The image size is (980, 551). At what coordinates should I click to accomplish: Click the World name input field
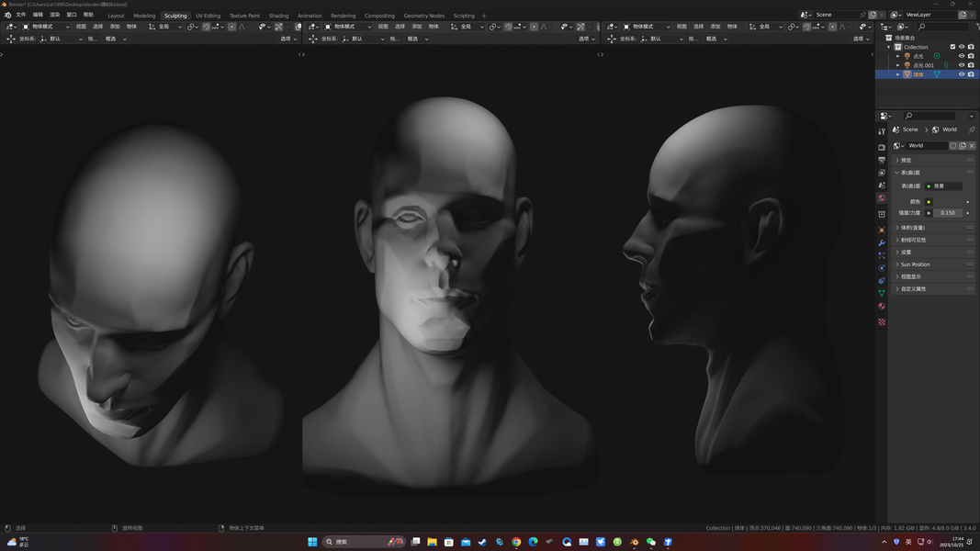pos(928,146)
